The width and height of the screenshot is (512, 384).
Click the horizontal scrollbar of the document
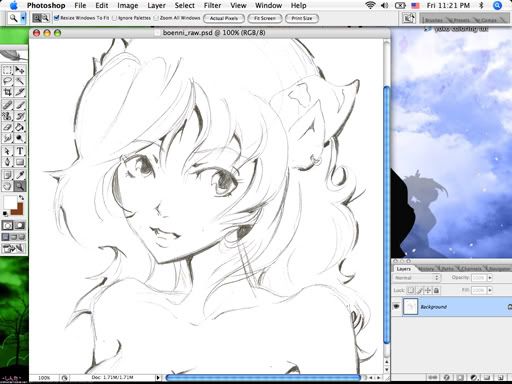(x=263, y=378)
